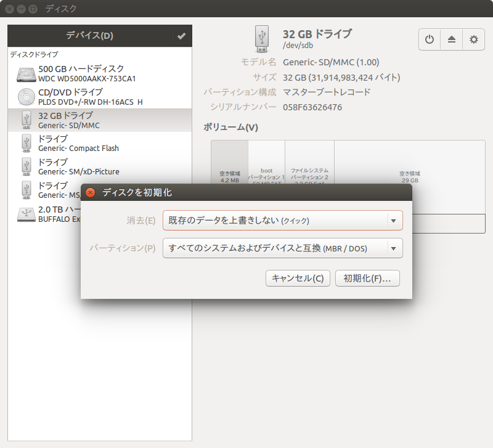This screenshot has width=493, height=448.
Task: Click the Cancel button in dialog
Action: [x=298, y=279]
